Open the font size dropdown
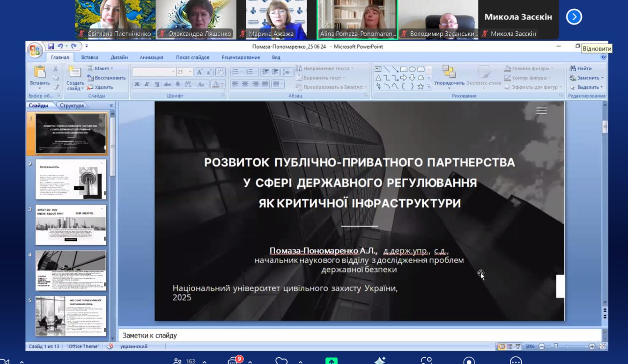 190,72
